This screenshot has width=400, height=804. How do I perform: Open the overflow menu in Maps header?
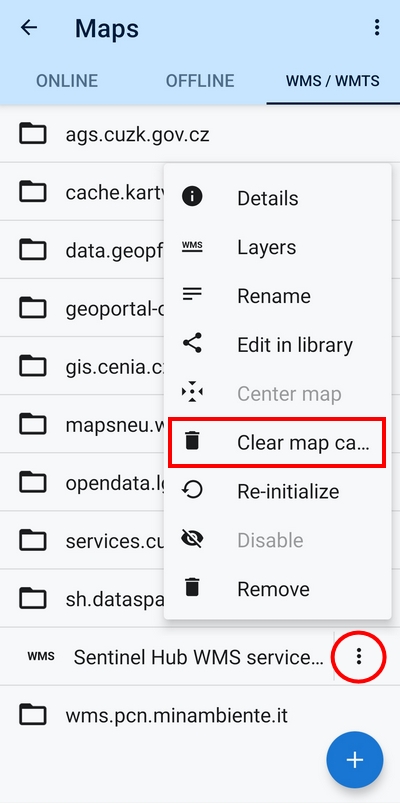[x=377, y=28]
